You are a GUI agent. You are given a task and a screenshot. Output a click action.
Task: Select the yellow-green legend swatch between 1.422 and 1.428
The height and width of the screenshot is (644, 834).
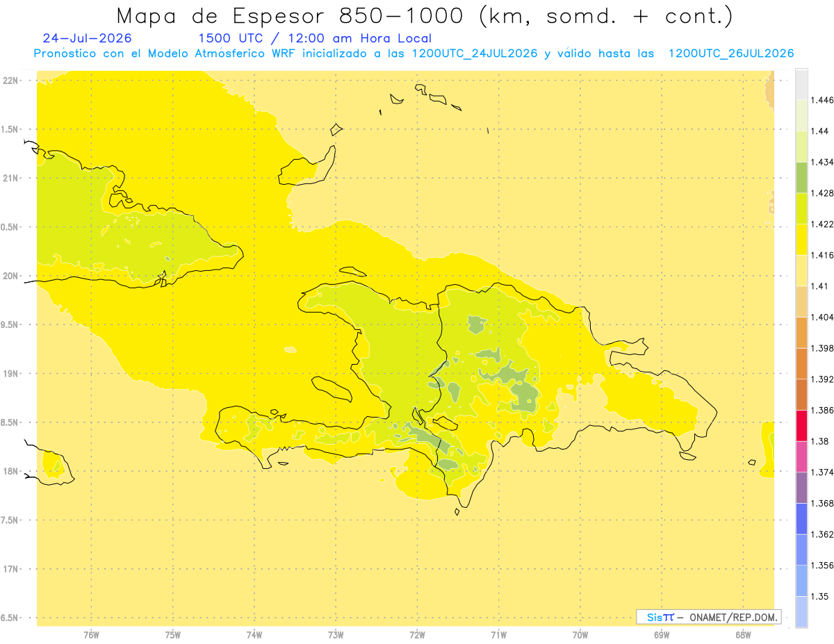point(801,208)
